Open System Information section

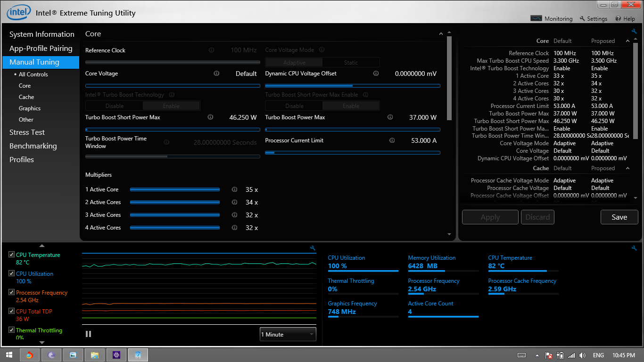coord(41,34)
